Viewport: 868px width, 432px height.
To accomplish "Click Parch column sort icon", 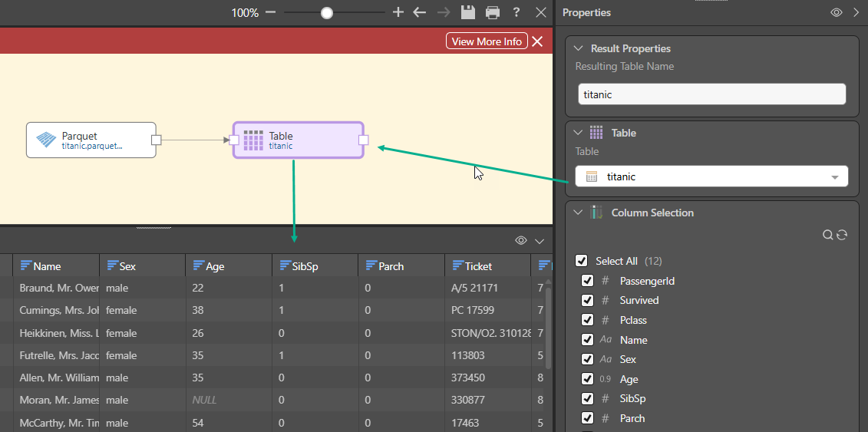I will (371, 265).
